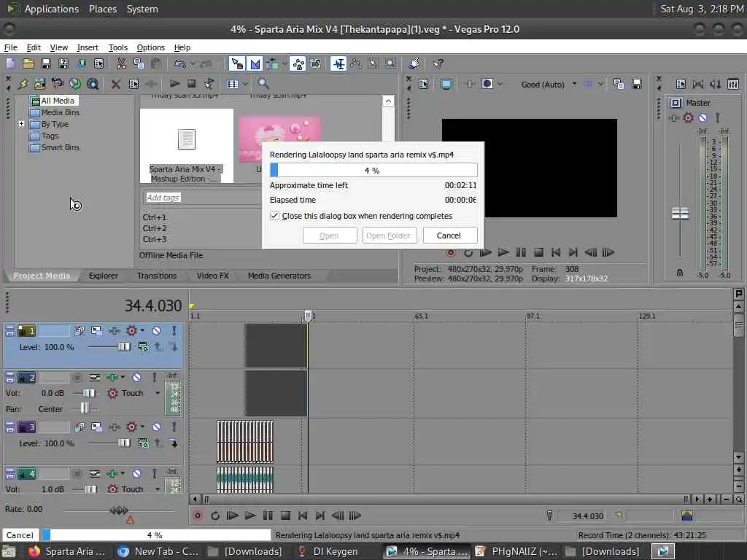
Task: Switch to the Media Generators tab
Action: (279, 276)
